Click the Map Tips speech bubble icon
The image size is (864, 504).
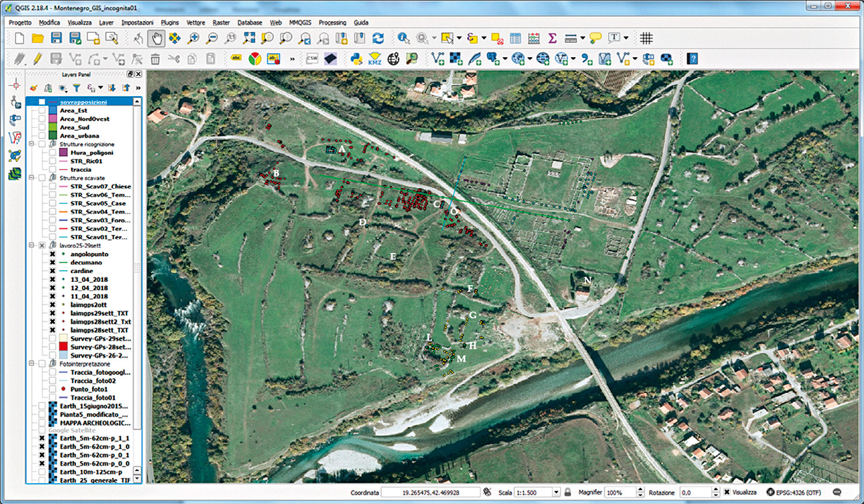pos(595,38)
